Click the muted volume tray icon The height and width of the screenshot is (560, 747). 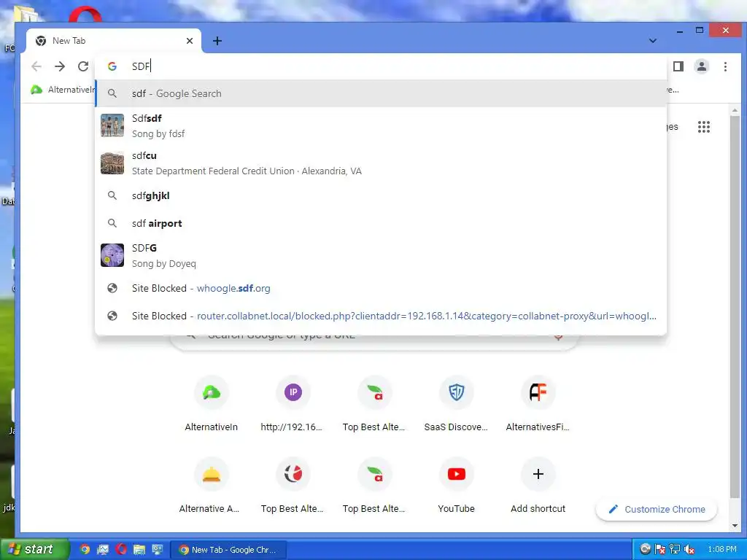pos(689,549)
